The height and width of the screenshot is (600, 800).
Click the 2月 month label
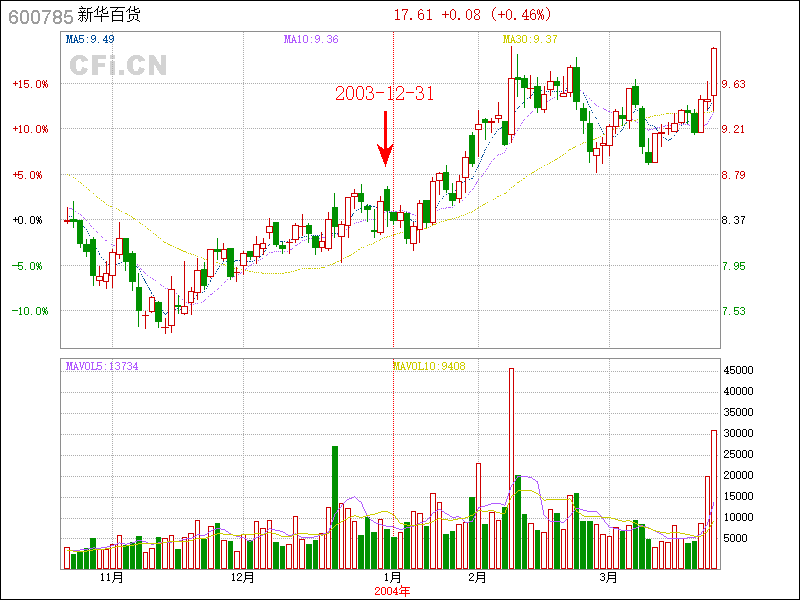[x=477, y=578]
